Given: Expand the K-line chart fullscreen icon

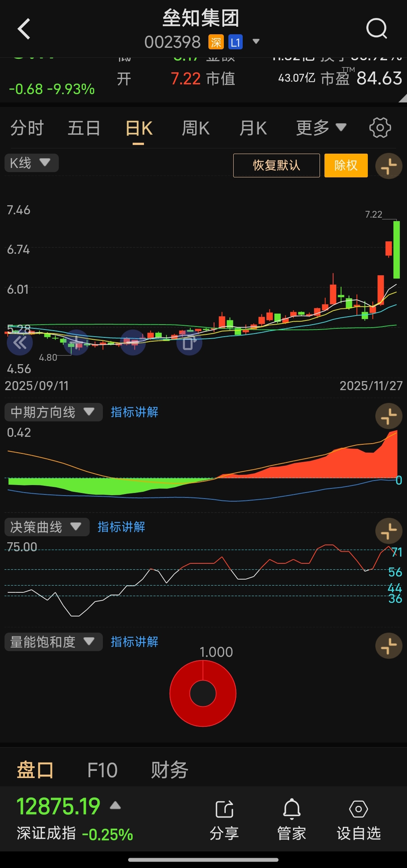Looking at the screenshot, I should [389, 166].
